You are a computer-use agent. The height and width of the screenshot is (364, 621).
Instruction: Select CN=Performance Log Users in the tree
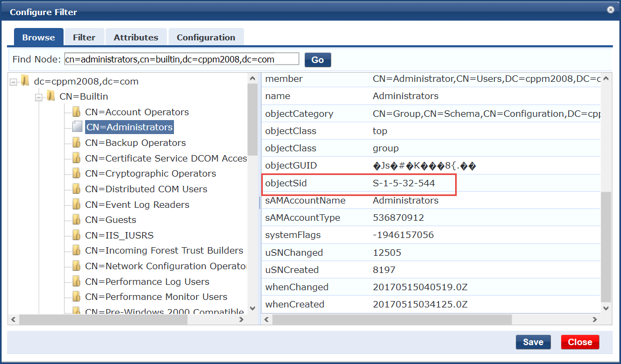pos(148,281)
